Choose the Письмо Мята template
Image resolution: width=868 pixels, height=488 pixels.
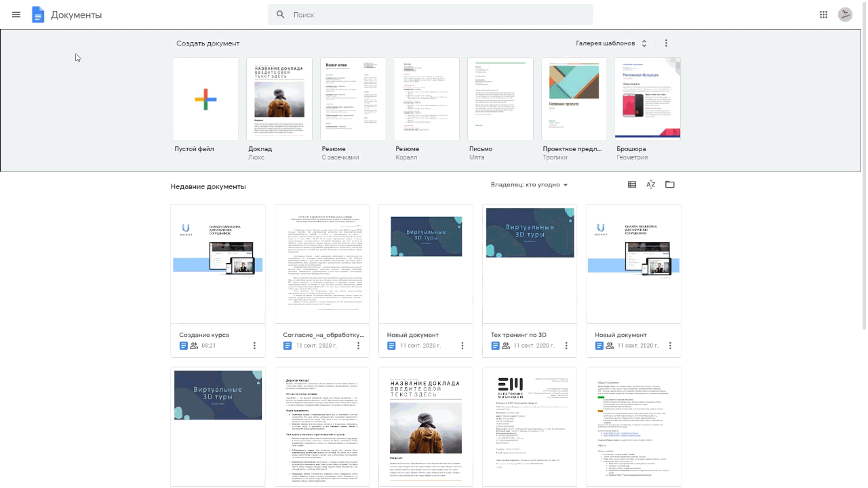pyautogui.click(x=500, y=99)
